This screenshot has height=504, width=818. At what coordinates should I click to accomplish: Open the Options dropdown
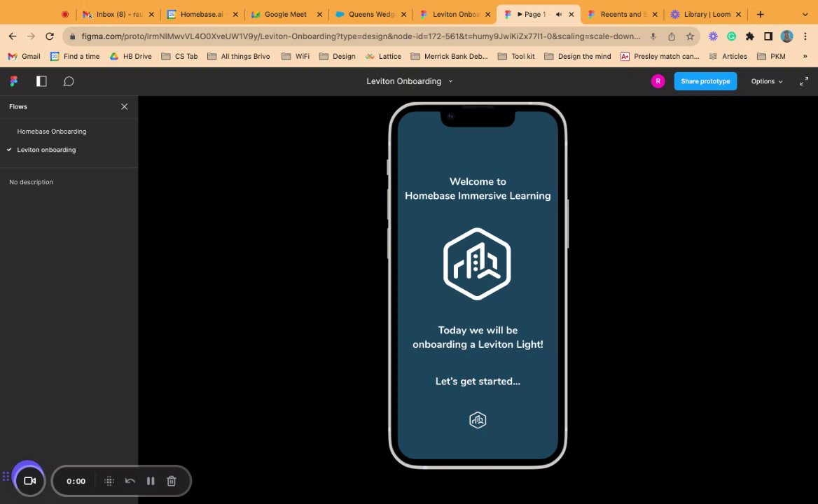tap(766, 81)
